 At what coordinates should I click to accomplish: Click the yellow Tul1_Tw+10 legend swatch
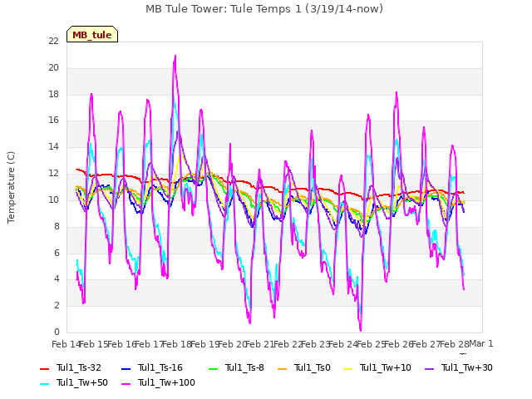[x=348, y=368]
